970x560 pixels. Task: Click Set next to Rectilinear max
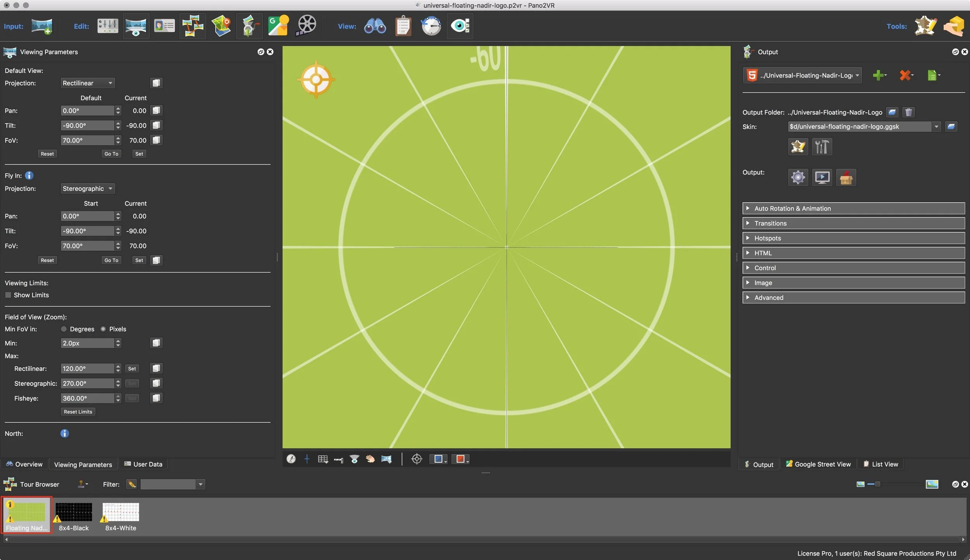(132, 369)
